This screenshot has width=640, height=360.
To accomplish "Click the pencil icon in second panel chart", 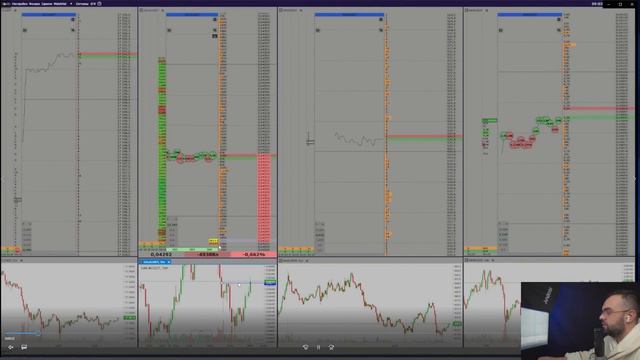I will [x=215, y=30].
